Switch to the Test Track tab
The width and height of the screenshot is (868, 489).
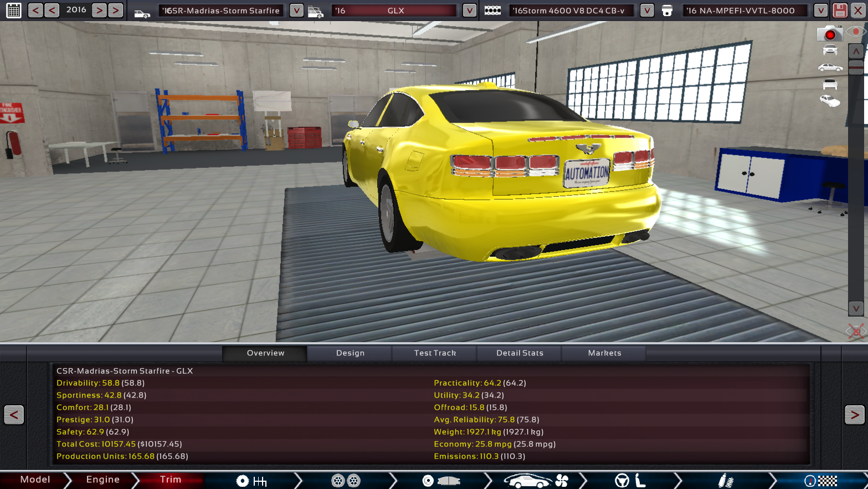pyautogui.click(x=434, y=353)
